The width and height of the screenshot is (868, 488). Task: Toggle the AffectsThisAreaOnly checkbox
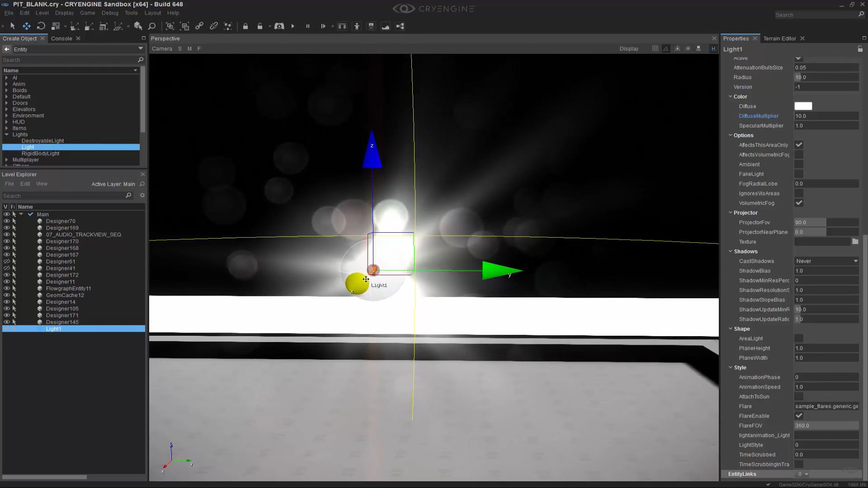(x=799, y=145)
